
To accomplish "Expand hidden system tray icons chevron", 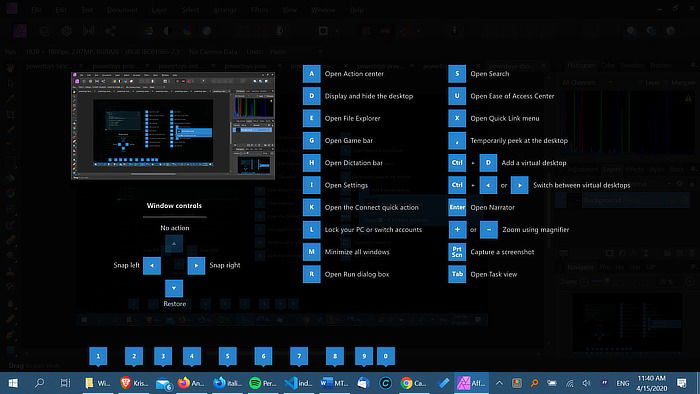I will pyautogui.click(x=499, y=383).
